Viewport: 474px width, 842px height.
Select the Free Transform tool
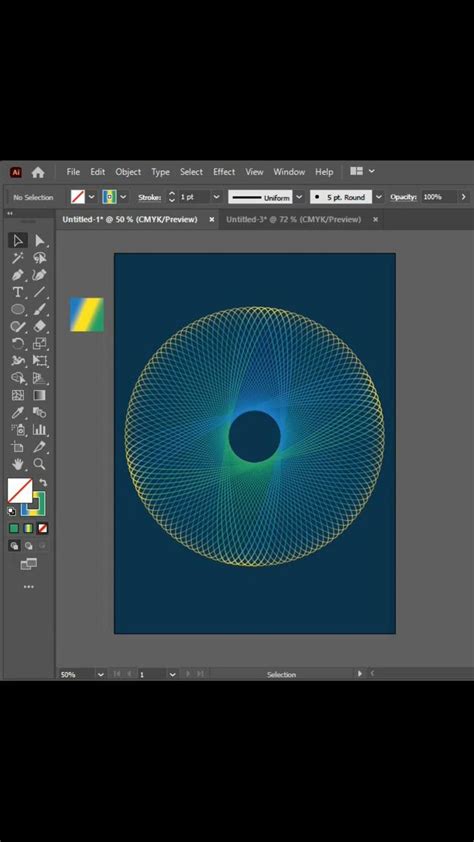pos(39,361)
